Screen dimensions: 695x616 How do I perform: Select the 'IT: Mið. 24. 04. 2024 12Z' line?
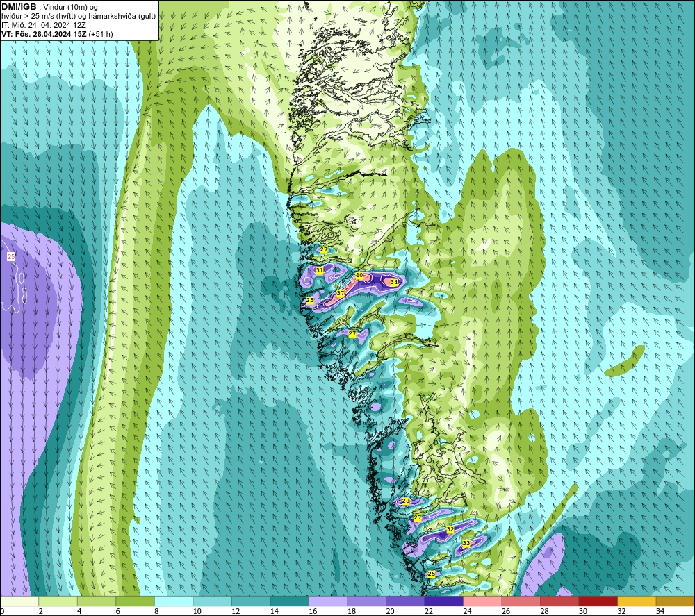coord(43,25)
